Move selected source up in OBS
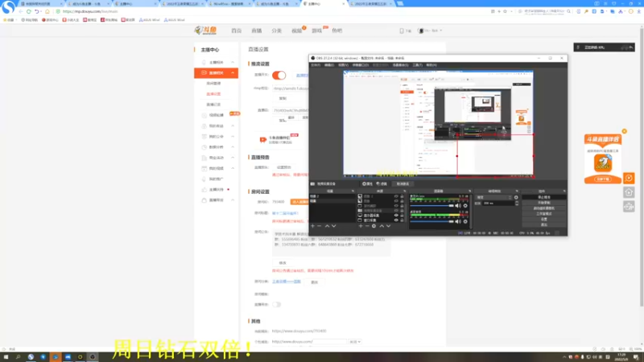This screenshot has width=644, height=362. [382, 226]
